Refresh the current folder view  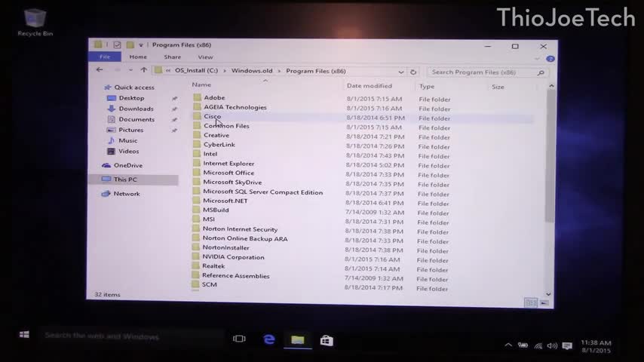pyautogui.click(x=413, y=72)
